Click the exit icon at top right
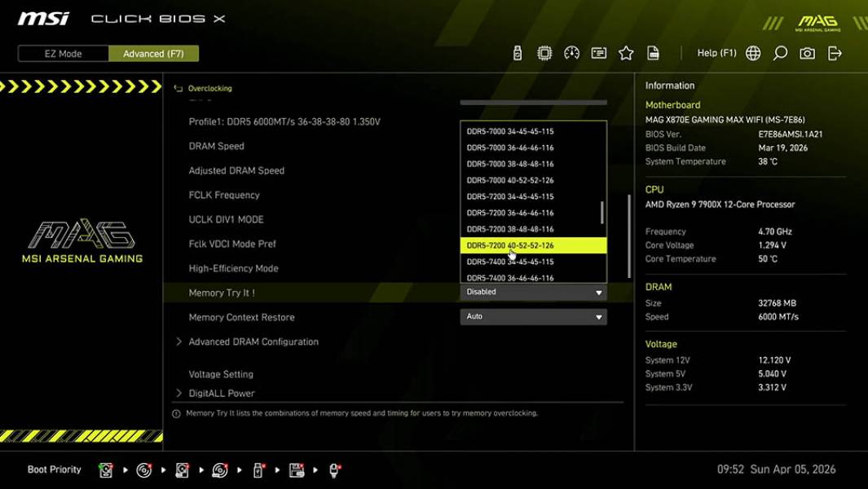Image resolution: width=868 pixels, height=489 pixels. [834, 52]
